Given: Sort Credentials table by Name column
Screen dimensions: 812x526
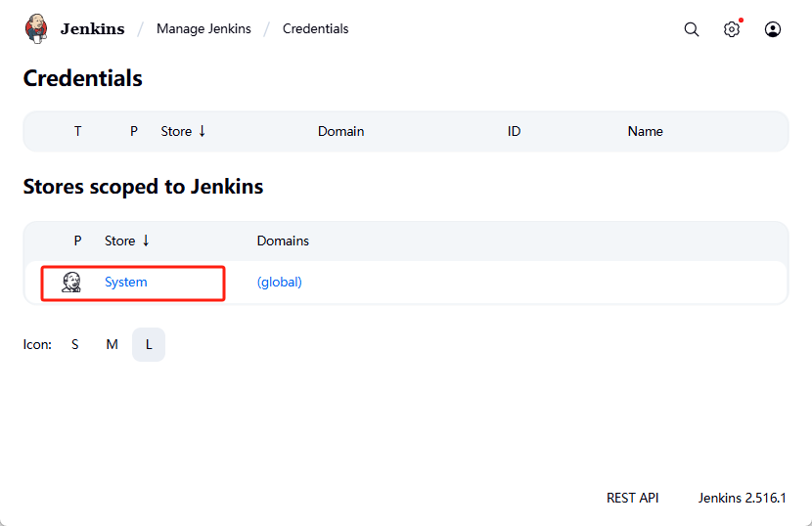Looking at the screenshot, I should [x=645, y=131].
